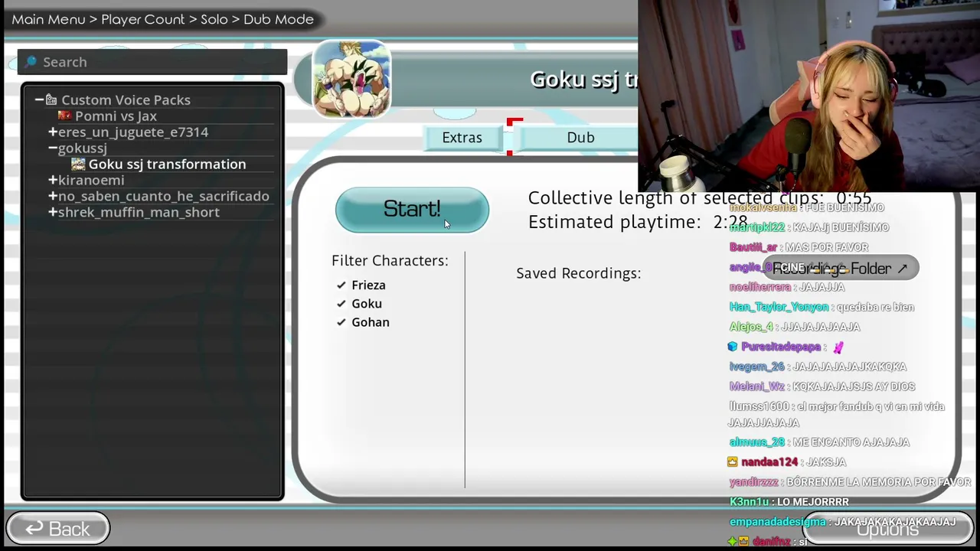
Task: Select the no_saben_cuanto_he_sacrificado label
Action: [164, 196]
